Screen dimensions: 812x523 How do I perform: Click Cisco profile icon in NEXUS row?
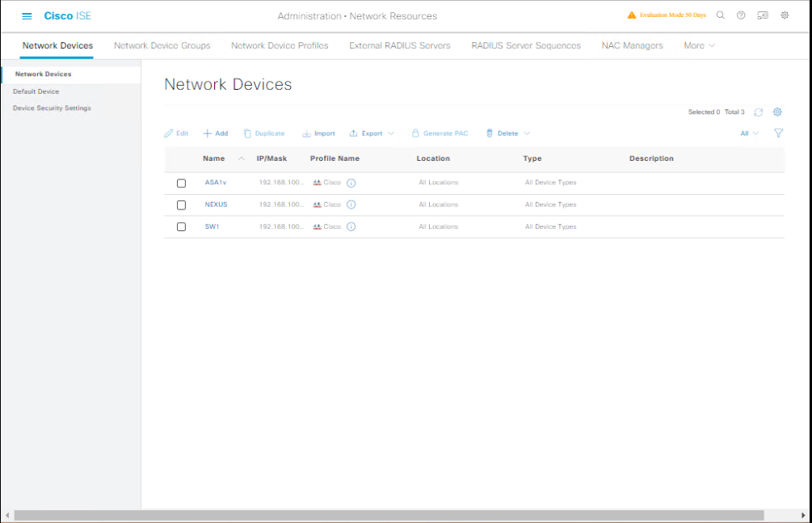point(317,205)
